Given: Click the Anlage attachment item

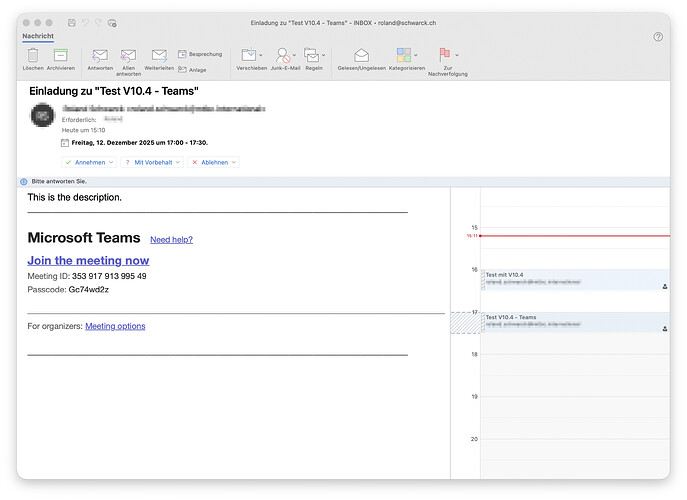Looking at the screenshot, I should coord(192,70).
